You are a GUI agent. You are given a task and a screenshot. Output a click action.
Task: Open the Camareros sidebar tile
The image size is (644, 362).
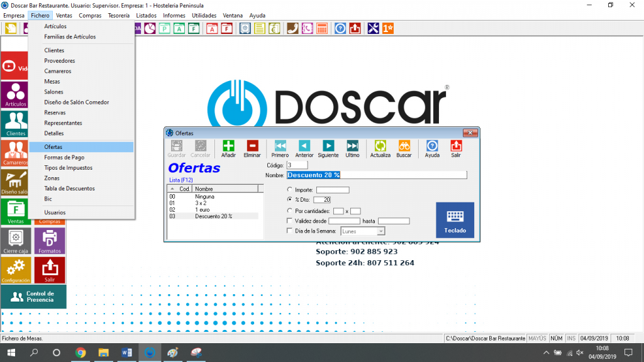[x=15, y=153]
